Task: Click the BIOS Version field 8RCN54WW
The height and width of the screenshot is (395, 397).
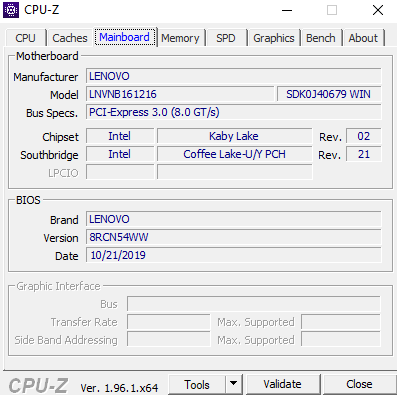Action: (x=234, y=237)
